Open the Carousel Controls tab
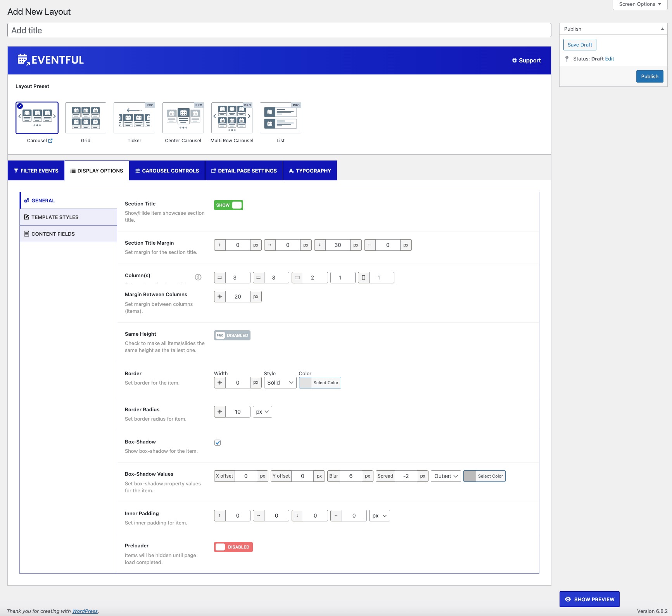 tap(167, 171)
